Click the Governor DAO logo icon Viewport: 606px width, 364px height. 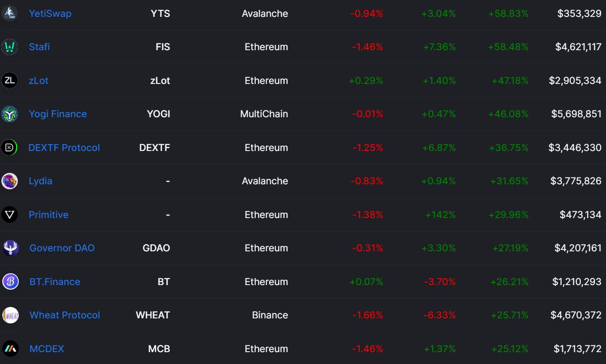(11, 248)
